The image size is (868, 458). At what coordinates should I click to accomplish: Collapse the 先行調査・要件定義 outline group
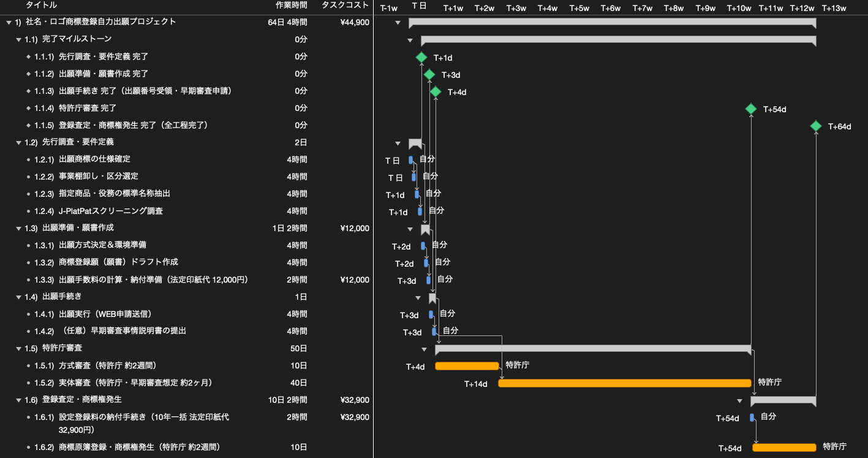[19, 143]
